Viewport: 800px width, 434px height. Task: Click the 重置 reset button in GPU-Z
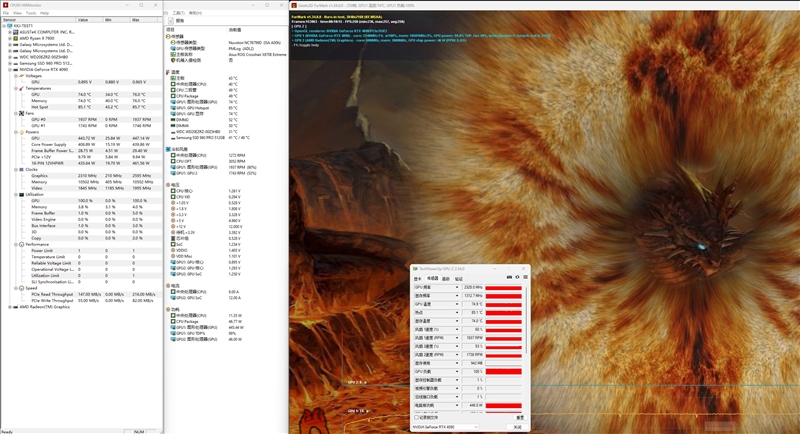point(520,417)
